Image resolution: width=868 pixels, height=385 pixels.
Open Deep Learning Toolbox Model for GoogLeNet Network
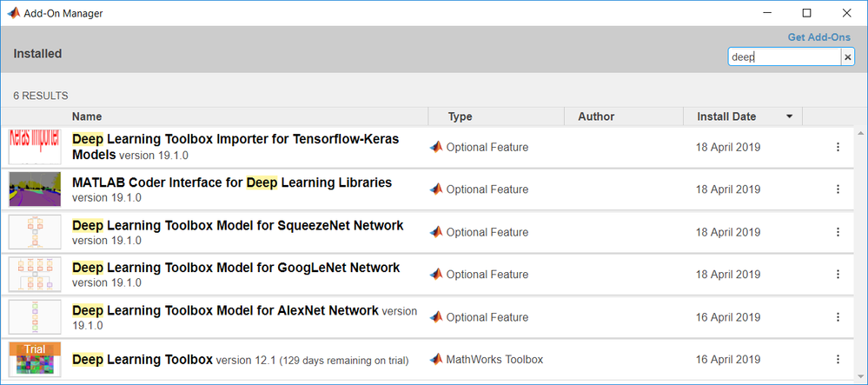coord(235,268)
